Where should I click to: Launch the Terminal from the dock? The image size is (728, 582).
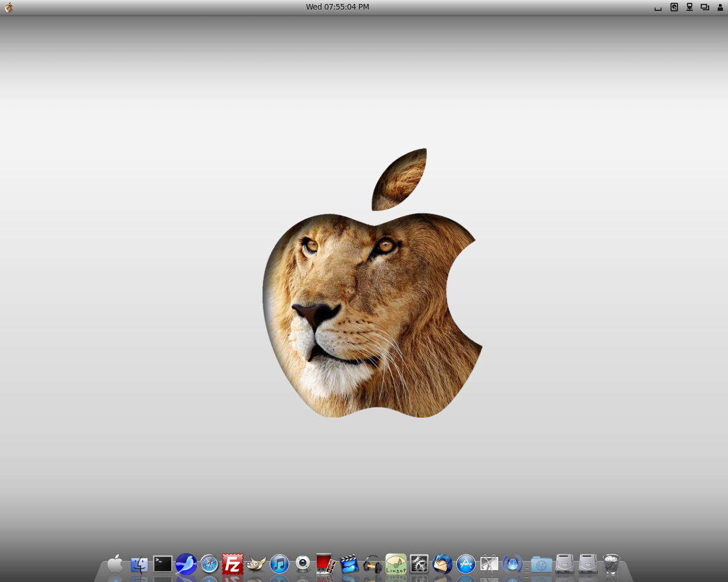pyautogui.click(x=163, y=564)
